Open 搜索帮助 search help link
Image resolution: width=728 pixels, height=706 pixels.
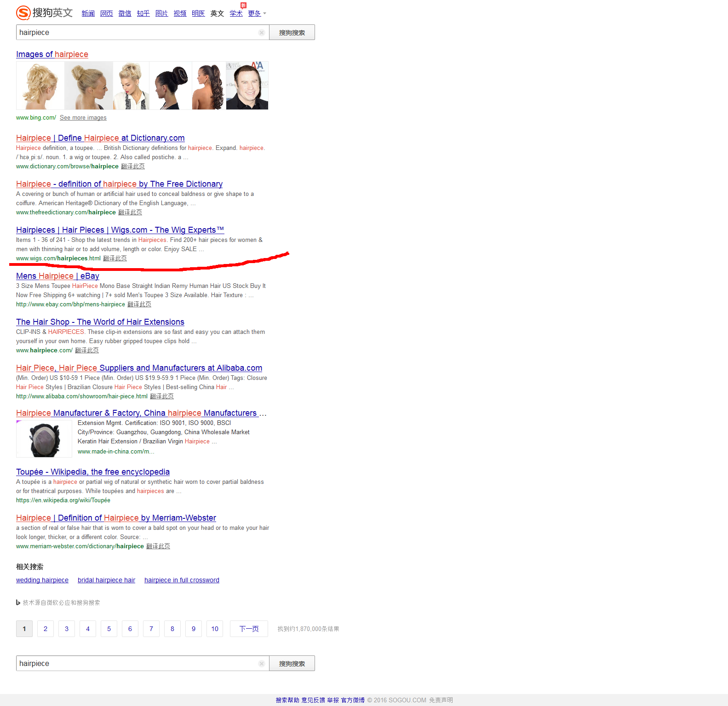tap(287, 700)
